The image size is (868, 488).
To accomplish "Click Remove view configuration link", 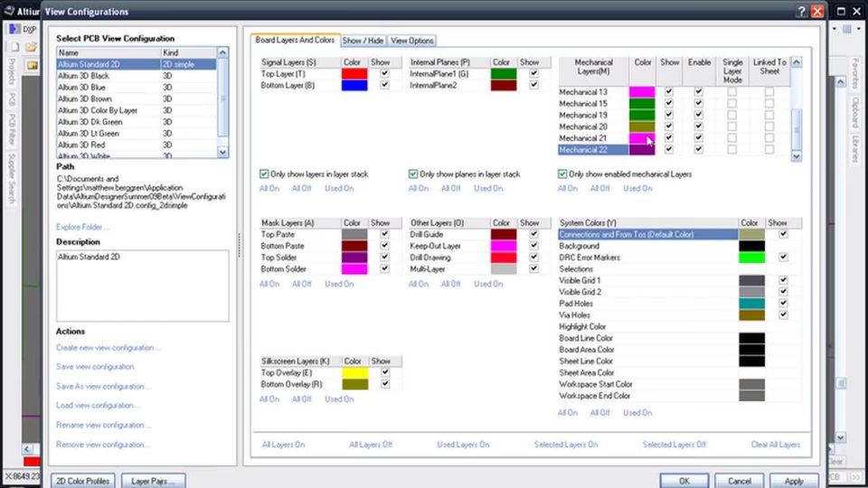I will point(103,445).
